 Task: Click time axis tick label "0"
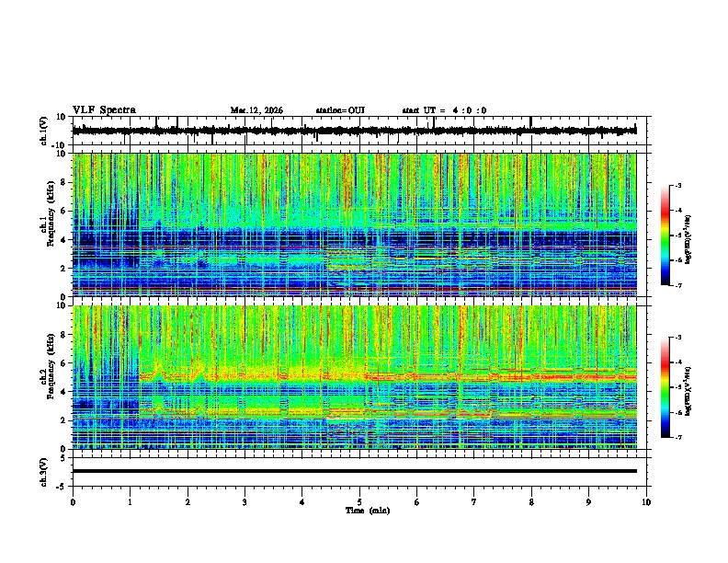click(73, 502)
